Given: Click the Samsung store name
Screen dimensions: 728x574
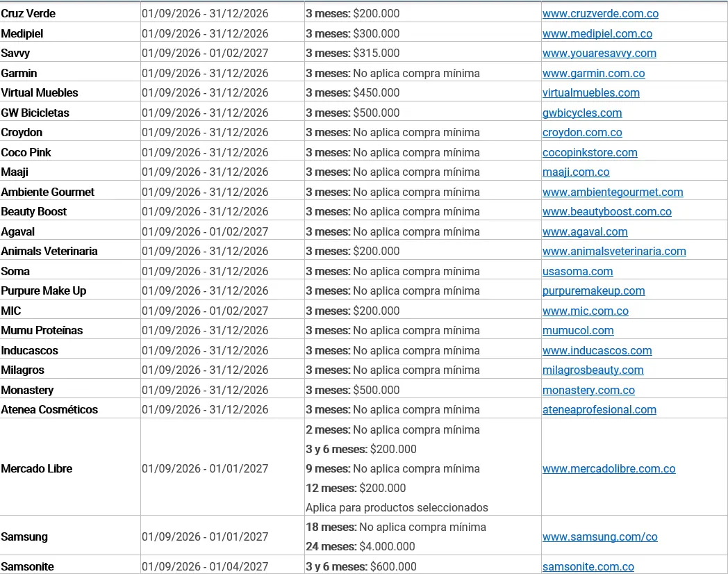Looking at the screenshot, I should tap(24, 536).
